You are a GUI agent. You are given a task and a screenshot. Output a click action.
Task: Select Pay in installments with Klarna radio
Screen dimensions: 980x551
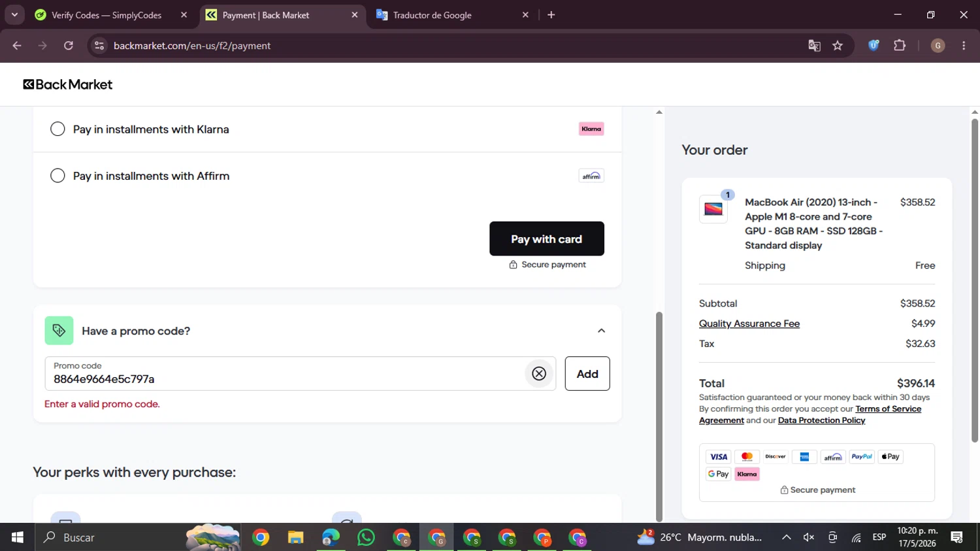(57, 129)
